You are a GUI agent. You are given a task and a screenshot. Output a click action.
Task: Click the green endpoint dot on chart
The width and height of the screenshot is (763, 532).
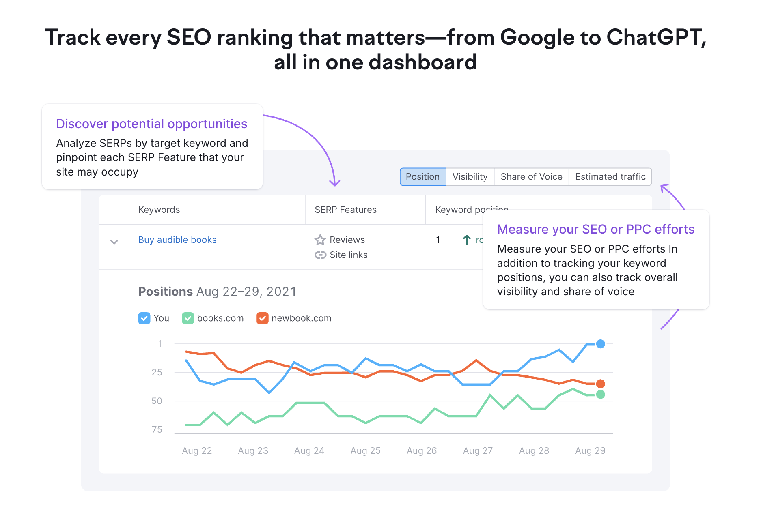click(x=600, y=394)
